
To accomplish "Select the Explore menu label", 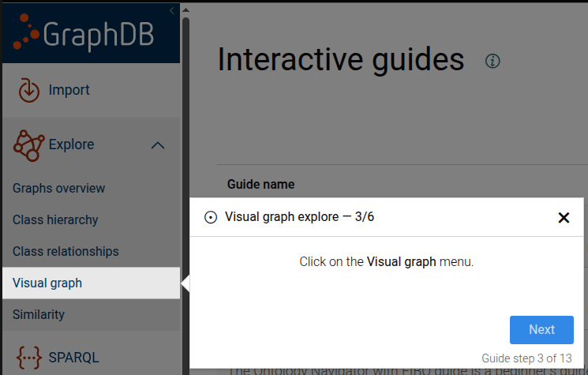I will [x=71, y=144].
